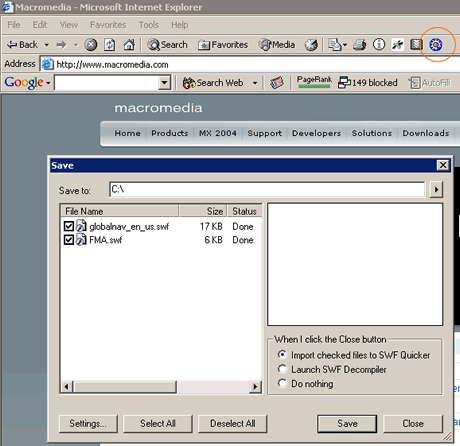Screen dimensions: 460x446
Task: Click the Search Web binoculars icon
Action: pyautogui.click(x=189, y=83)
